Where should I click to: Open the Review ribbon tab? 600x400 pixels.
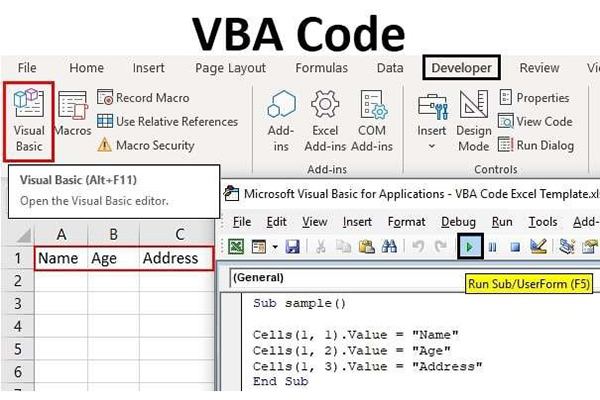pos(539,68)
